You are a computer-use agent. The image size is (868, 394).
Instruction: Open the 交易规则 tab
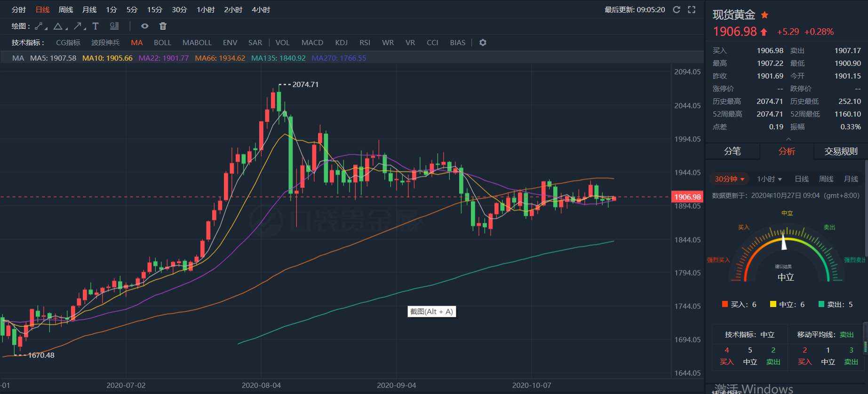click(x=841, y=151)
